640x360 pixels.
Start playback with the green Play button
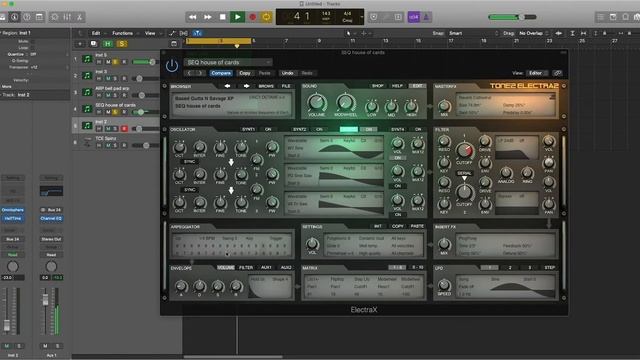(237, 17)
